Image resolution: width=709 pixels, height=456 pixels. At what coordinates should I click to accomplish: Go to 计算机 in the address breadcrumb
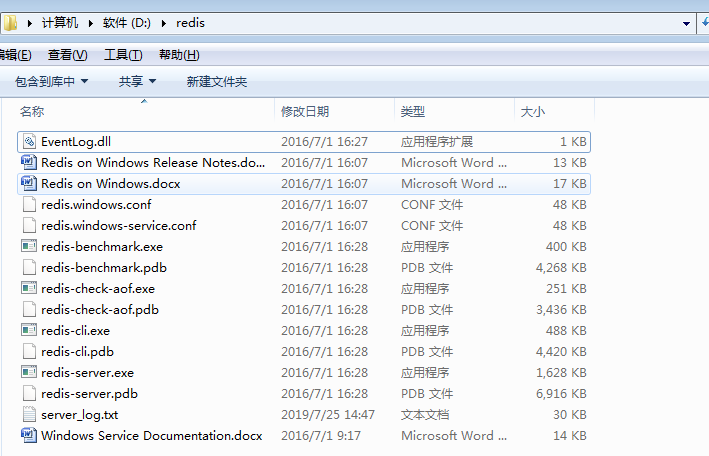click(x=60, y=23)
